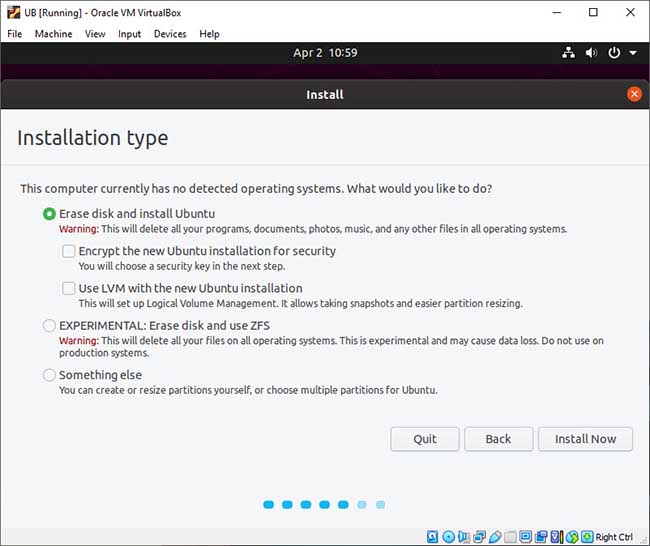Open the Input menu
This screenshot has height=546, width=650.
tap(129, 34)
